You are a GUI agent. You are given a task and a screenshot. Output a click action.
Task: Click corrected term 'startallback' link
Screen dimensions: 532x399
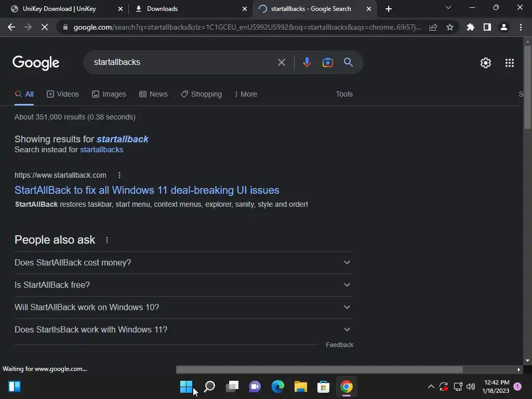[122, 139]
